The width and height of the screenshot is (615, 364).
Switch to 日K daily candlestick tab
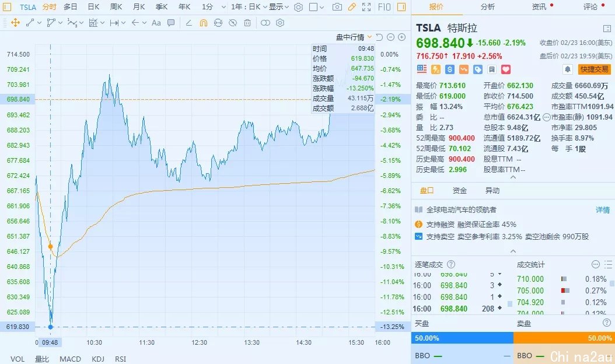click(x=93, y=7)
